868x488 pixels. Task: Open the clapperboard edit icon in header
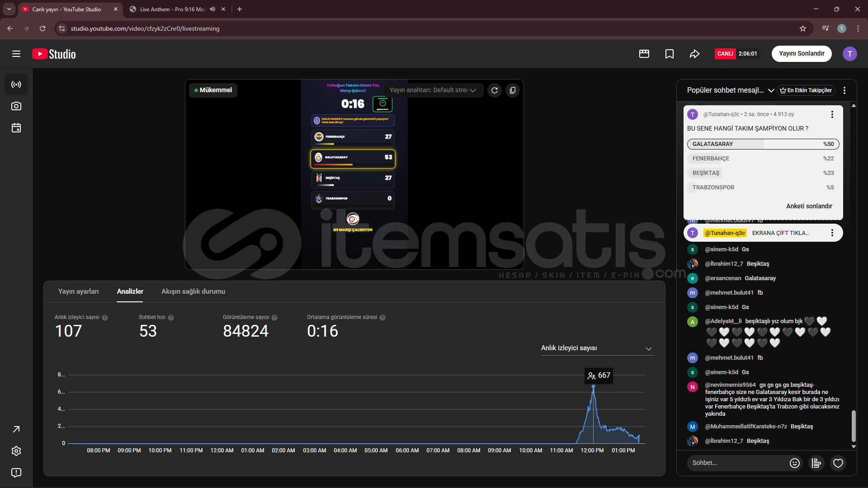(644, 54)
